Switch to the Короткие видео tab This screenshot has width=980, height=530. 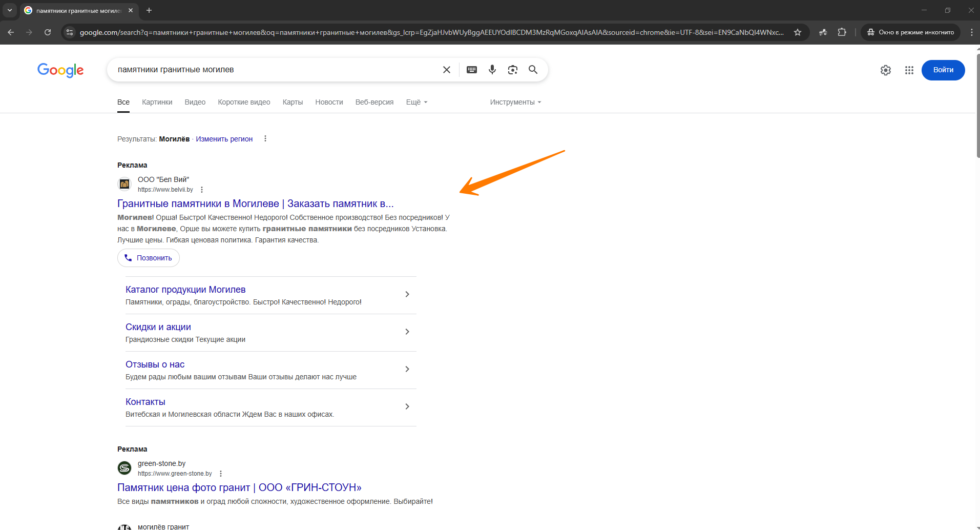click(x=244, y=102)
